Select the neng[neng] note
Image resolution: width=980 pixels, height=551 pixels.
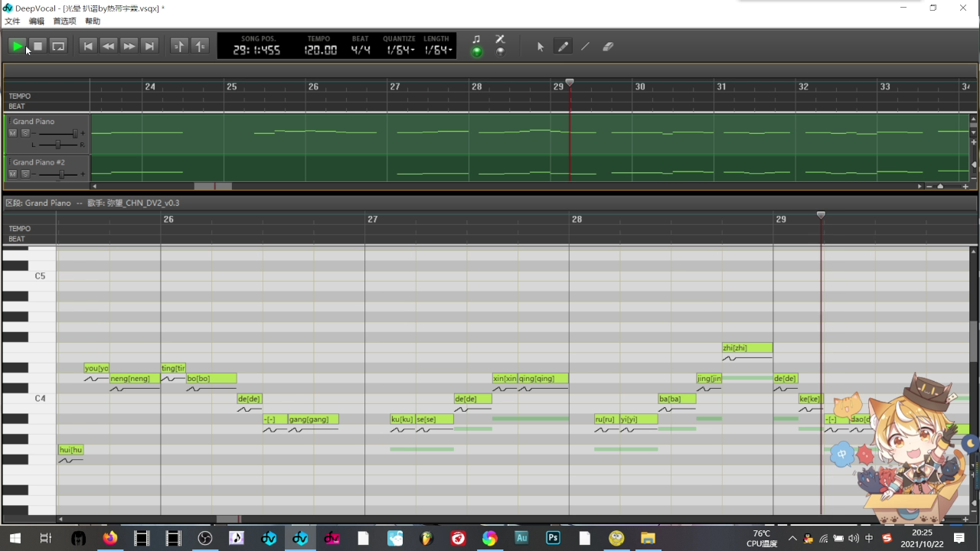point(135,378)
